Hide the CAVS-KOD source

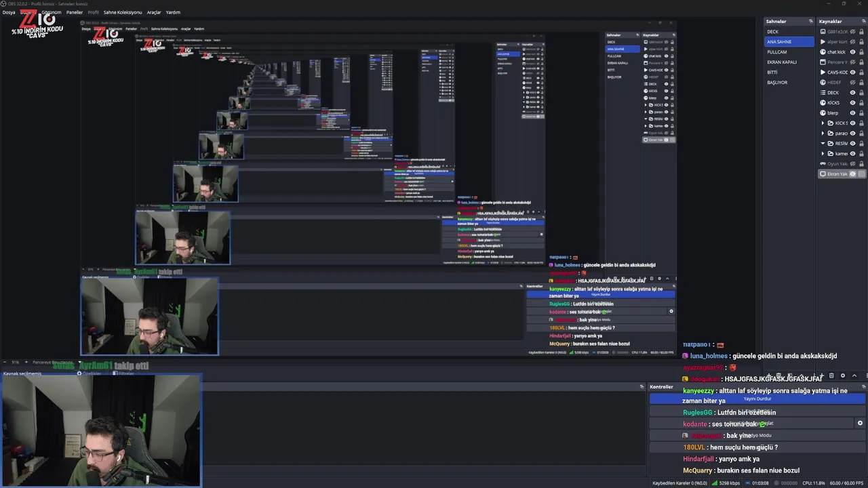(853, 73)
